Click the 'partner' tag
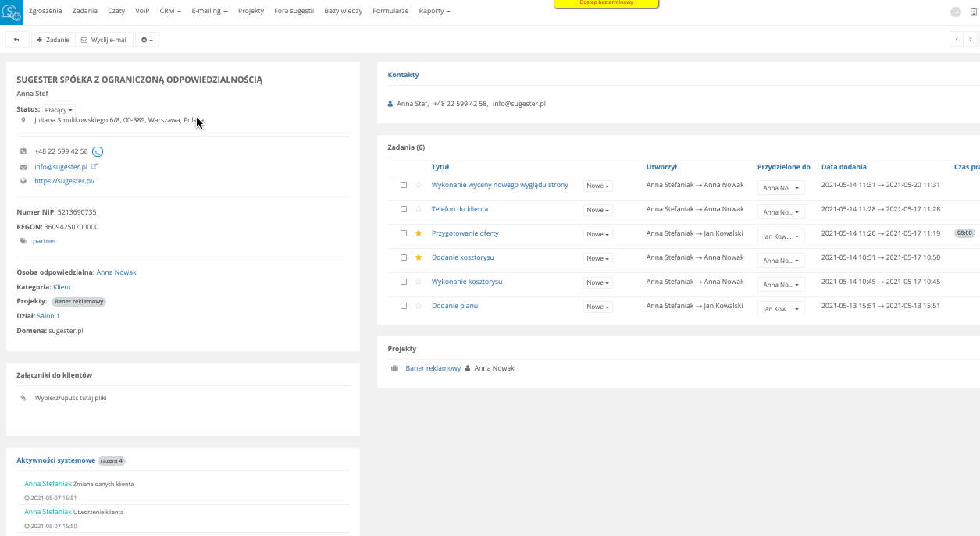This screenshot has height=536, width=980. [45, 241]
